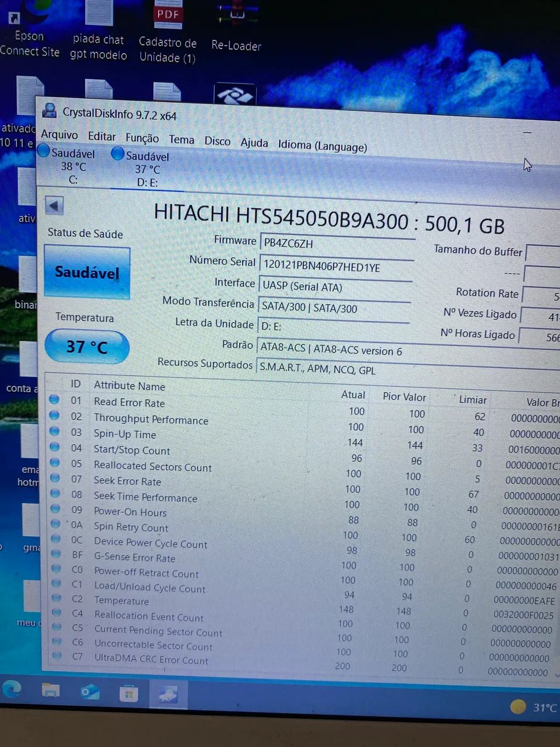The height and width of the screenshot is (747, 560).
Task: Click status icon for Current Pending Sector Count
Action: pos(57,627)
